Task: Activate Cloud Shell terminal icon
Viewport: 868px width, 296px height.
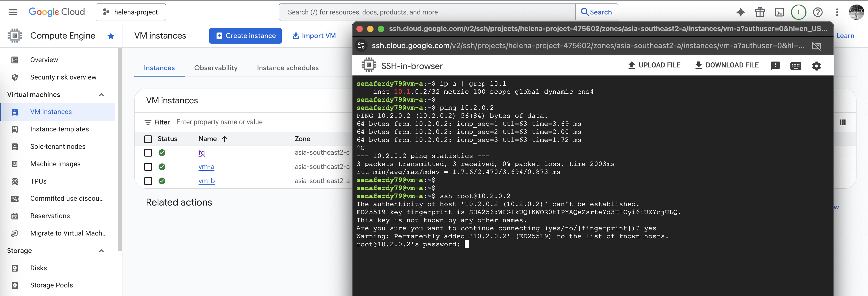Action: coord(779,13)
